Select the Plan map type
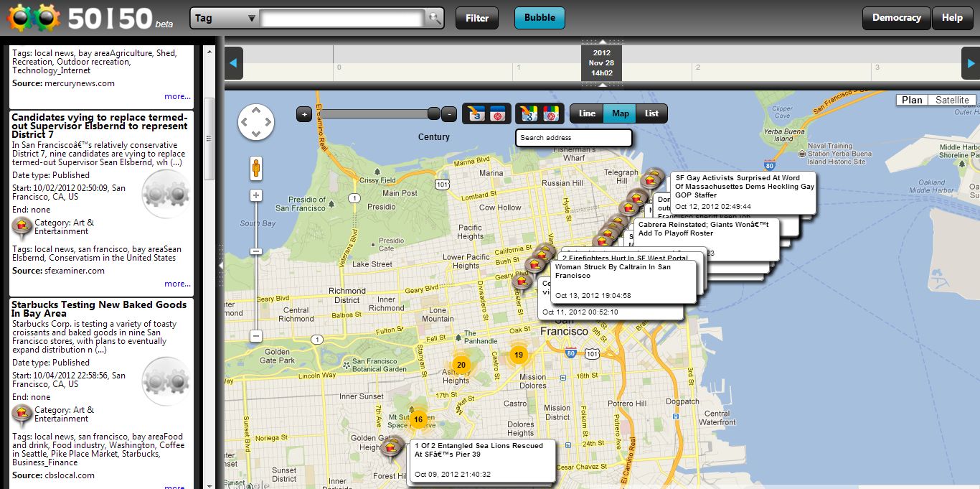980x489 pixels. tap(912, 100)
